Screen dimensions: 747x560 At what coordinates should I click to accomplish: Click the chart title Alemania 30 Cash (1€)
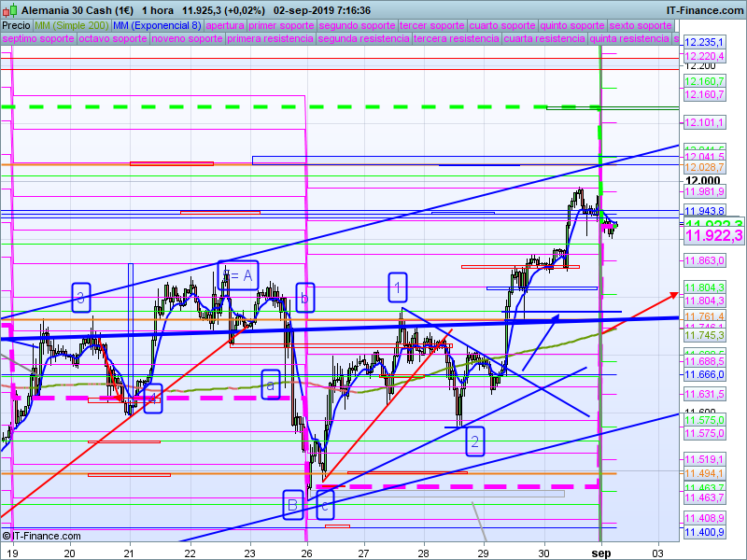[x=78, y=10]
